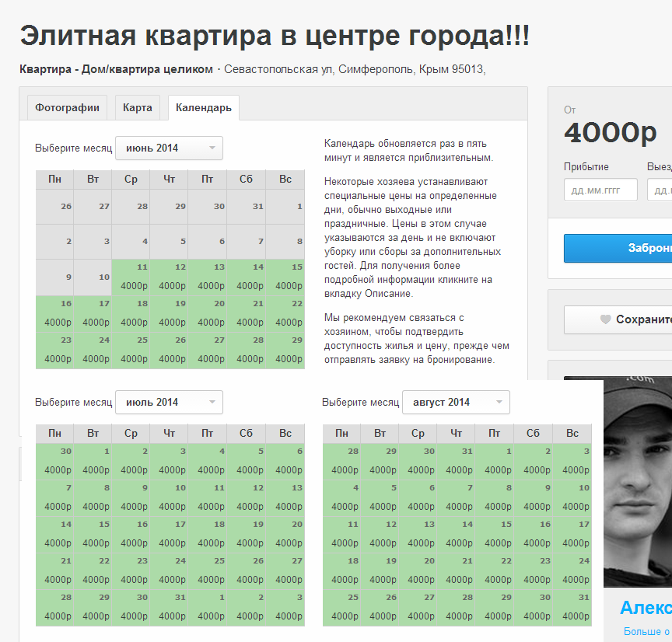The height and width of the screenshot is (642, 672).
Task: Open the host name link Алекс
Action: 646,607
